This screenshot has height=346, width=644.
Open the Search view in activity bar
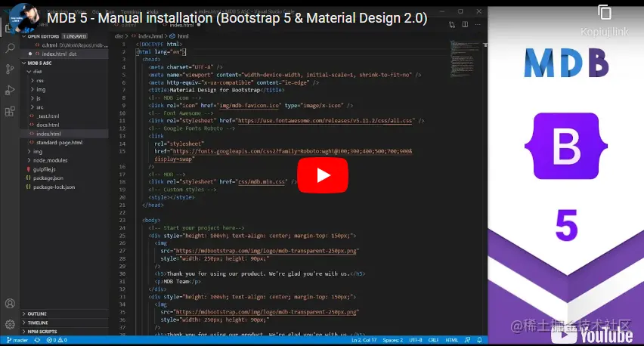click(x=10, y=48)
